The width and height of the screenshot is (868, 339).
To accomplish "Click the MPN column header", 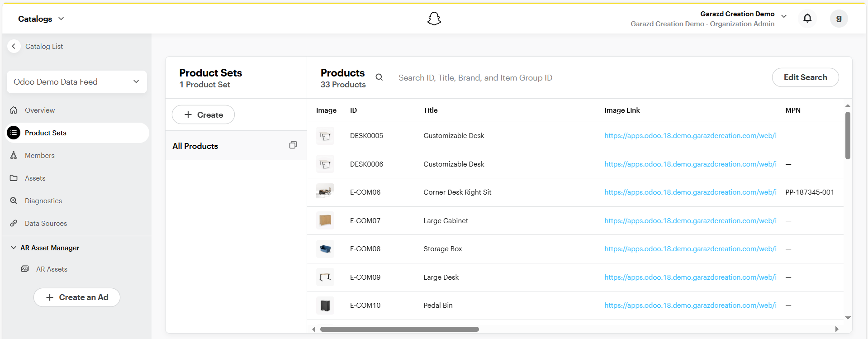I will pyautogui.click(x=793, y=110).
